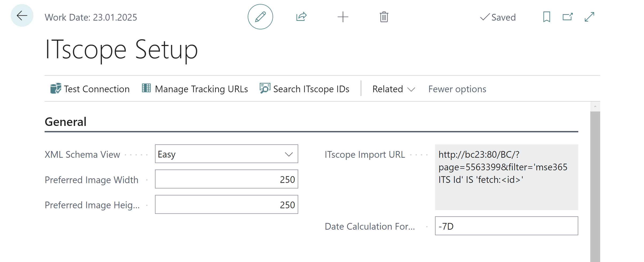
Task: Expand the page to full screen
Action: (x=589, y=17)
